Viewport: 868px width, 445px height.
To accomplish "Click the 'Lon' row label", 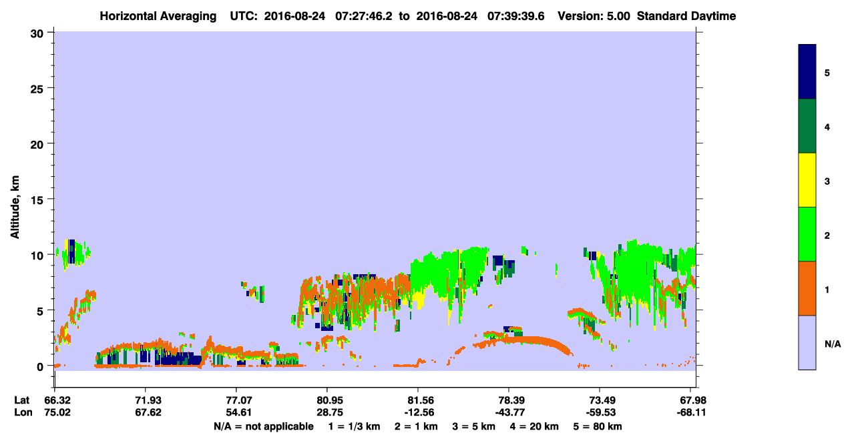I will click(x=22, y=412).
